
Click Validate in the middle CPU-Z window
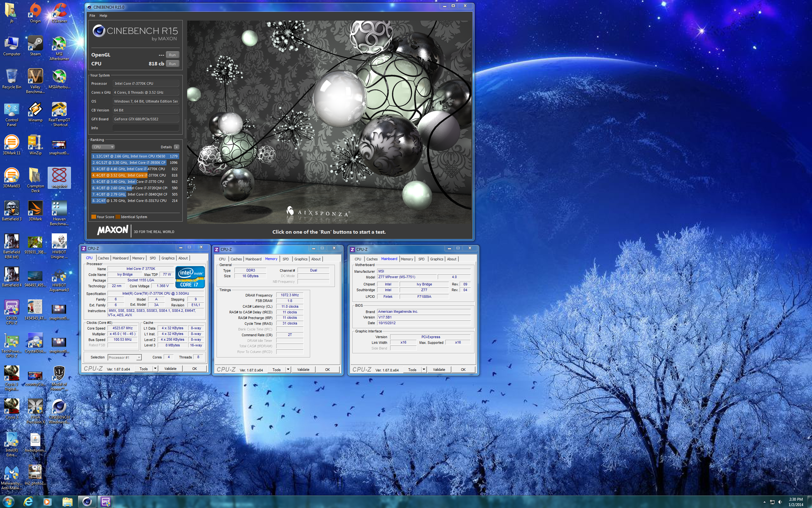tap(303, 370)
